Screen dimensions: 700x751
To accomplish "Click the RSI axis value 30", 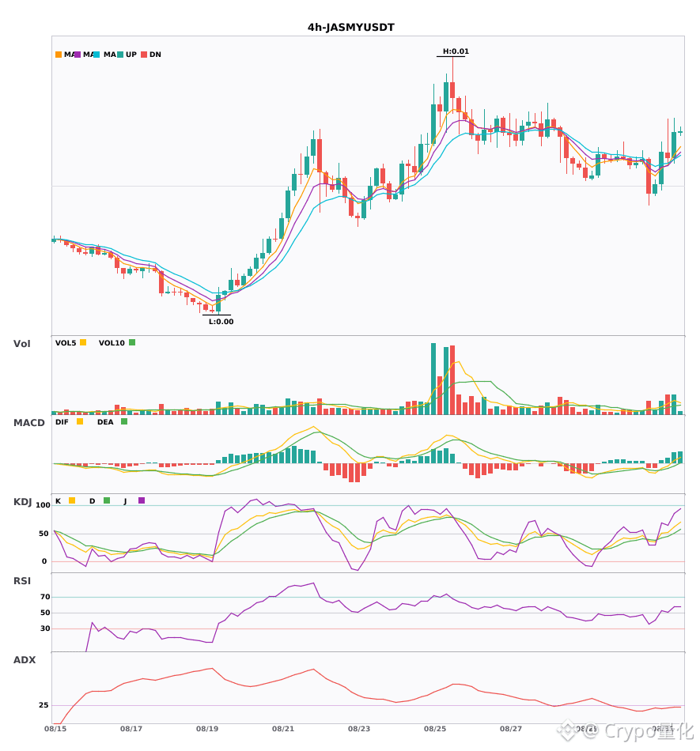I will [x=45, y=628].
